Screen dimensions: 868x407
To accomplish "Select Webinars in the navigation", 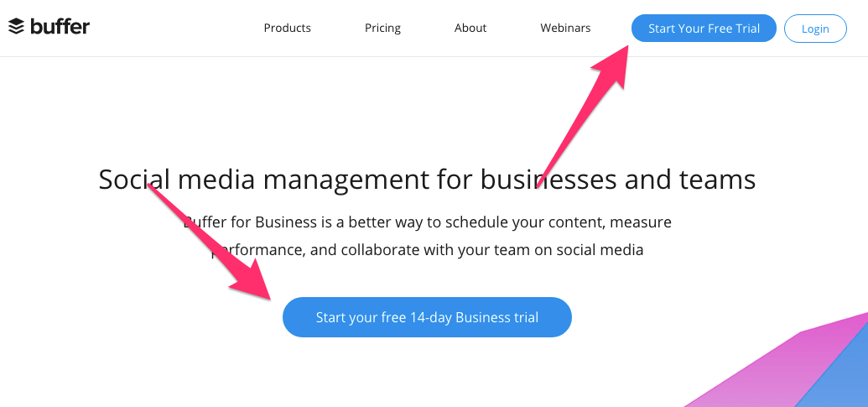I will (x=565, y=28).
